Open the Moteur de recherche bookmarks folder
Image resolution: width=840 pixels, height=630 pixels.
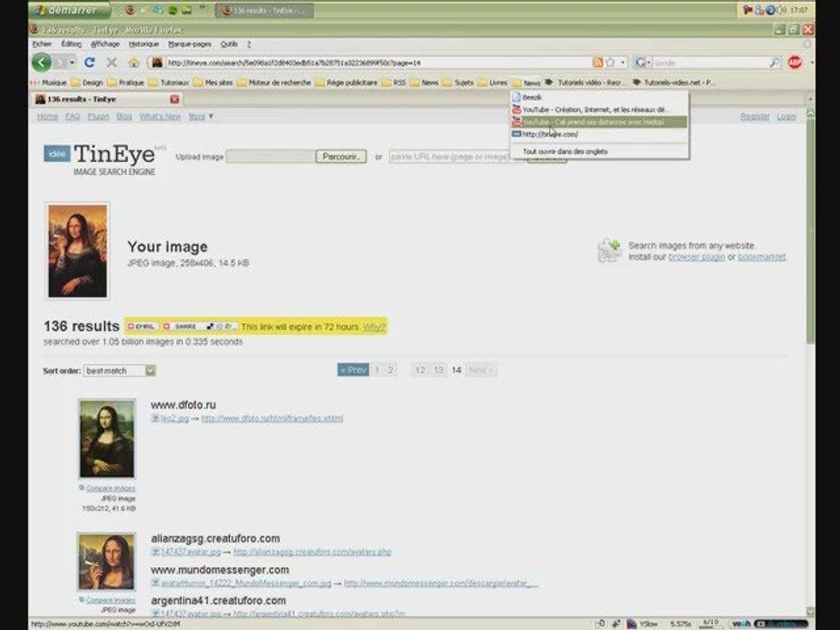(274, 82)
